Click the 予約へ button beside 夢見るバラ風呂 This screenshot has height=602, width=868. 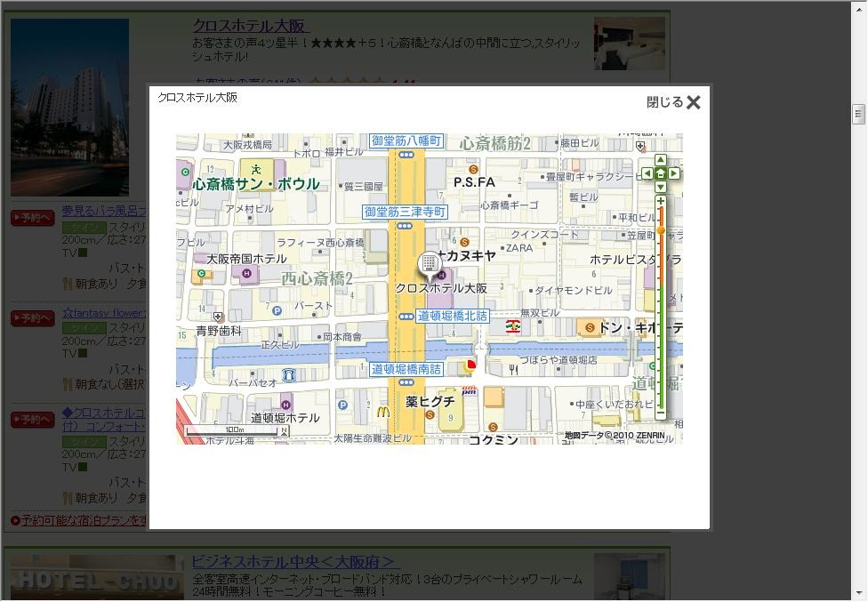(x=33, y=218)
